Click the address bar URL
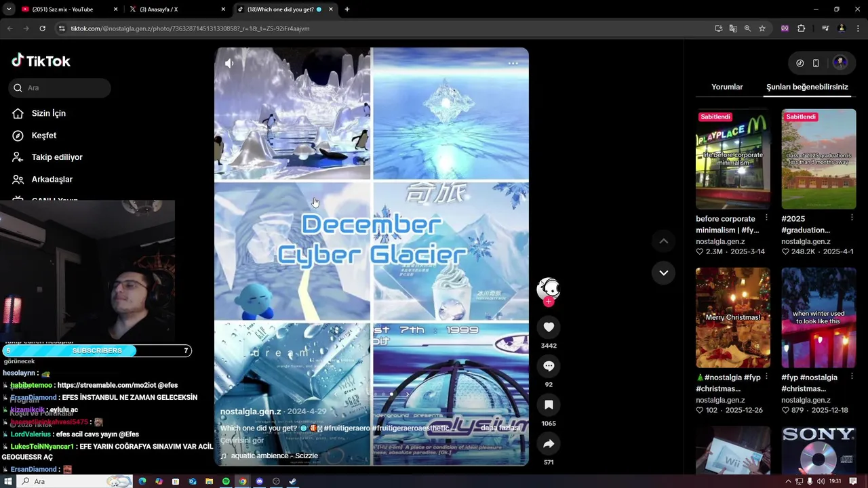The image size is (868, 488). 190,28
